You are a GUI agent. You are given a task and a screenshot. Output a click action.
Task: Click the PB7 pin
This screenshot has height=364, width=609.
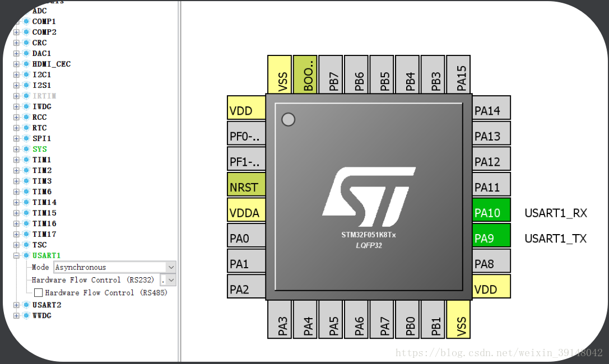331,74
